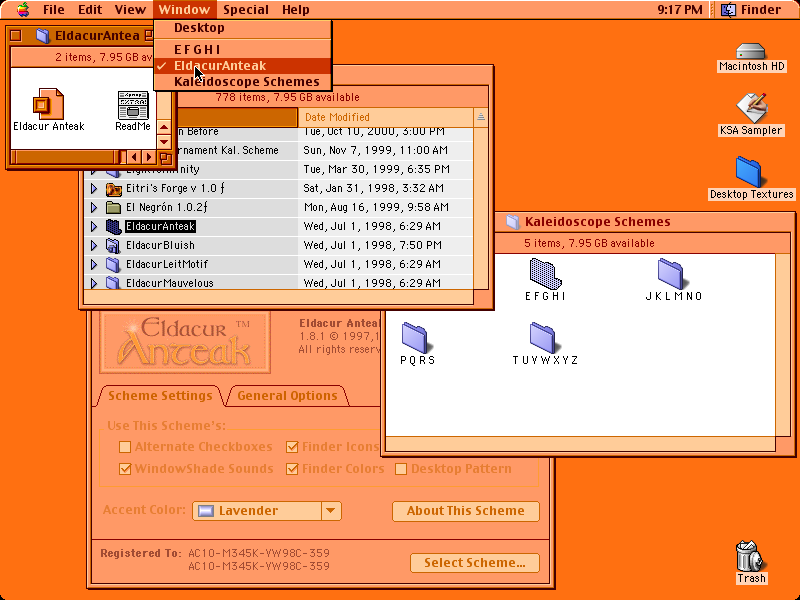
Task: Open the Macintosh HD drive icon
Action: (751, 51)
